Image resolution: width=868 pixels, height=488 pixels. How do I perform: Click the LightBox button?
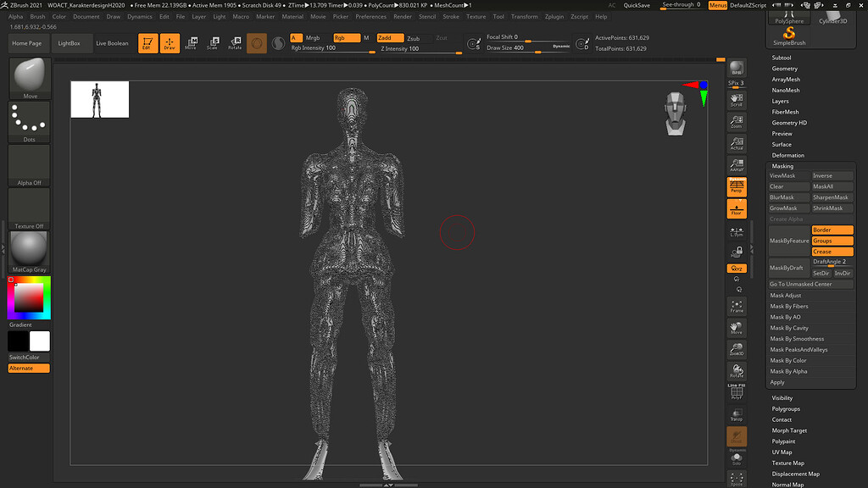click(x=70, y=43)
